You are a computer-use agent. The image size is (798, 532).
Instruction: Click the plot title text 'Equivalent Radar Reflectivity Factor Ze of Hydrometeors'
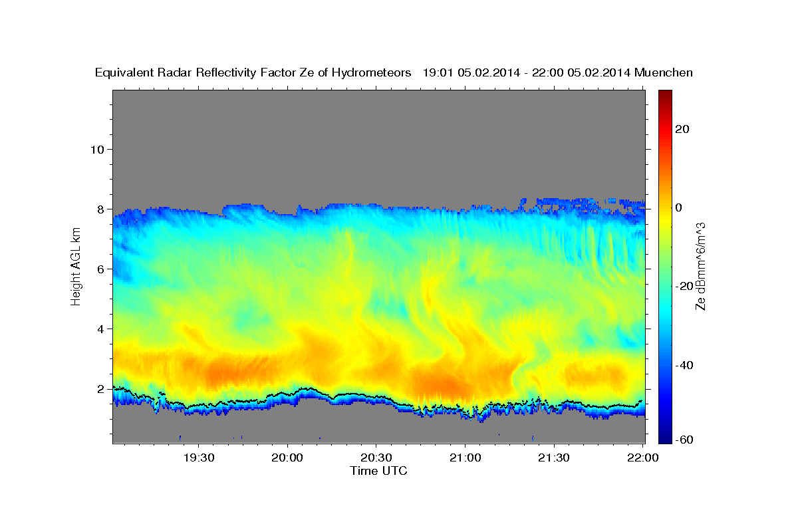pos(253,73)
